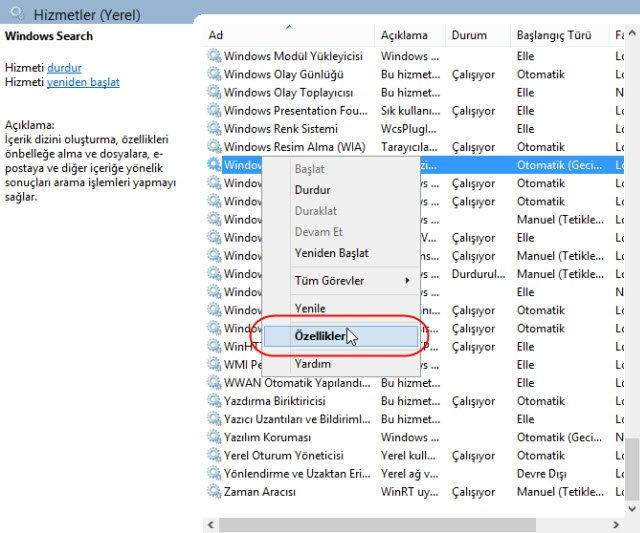Click the vertical scrollbar up arrow
The width and height of the screenshot is (640, 533).
[x=632, y=33]
